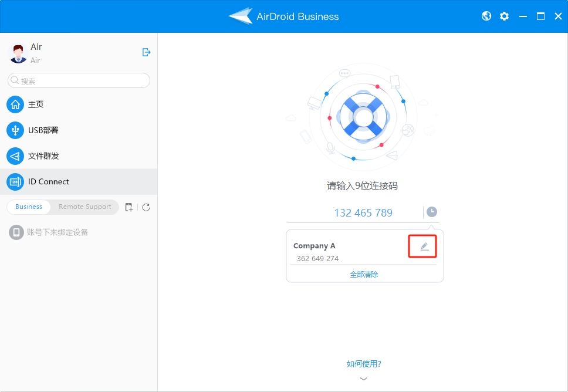Open the USB部署 section
Screen dimensions: 568x392
click(x=79, y=130)
